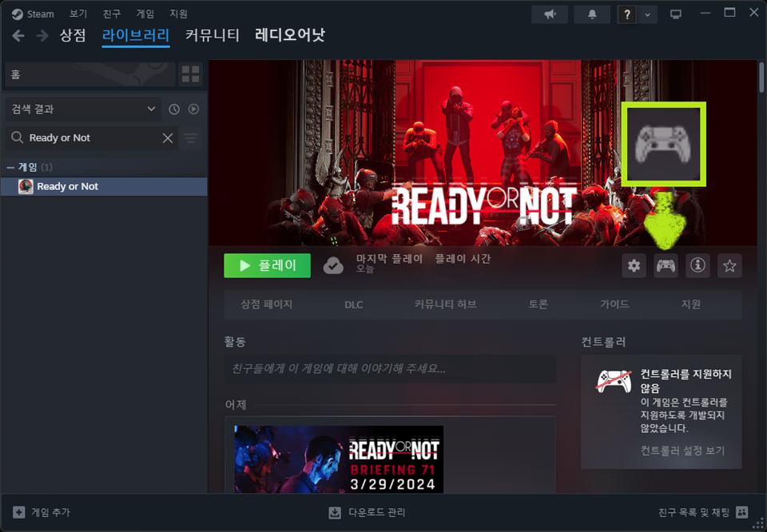Collapse the 게임 (1) category
The height and width of the screenshot is (532, 767).
pos(30,167)
